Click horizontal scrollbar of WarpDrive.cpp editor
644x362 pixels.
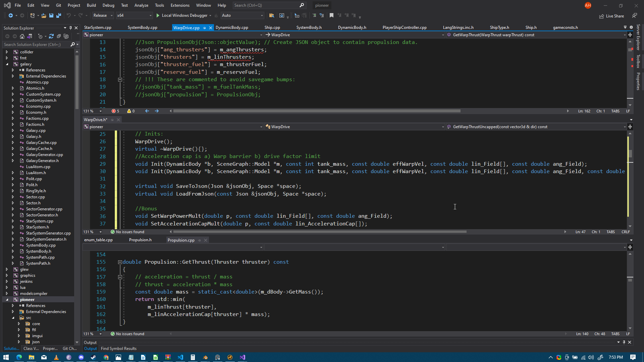[x=317, y=111]
